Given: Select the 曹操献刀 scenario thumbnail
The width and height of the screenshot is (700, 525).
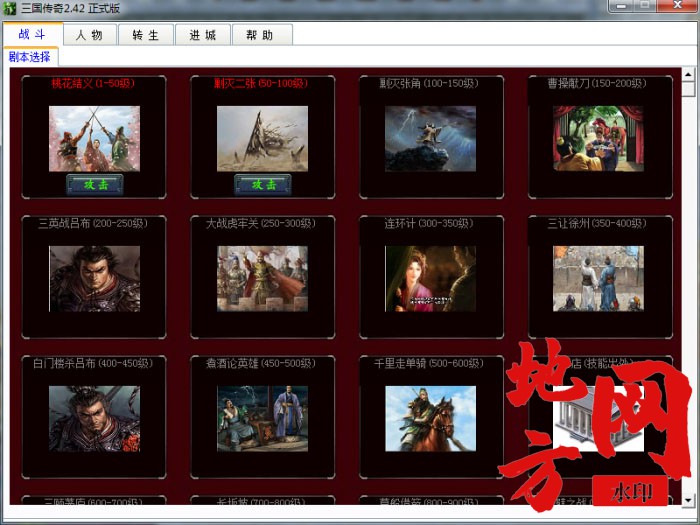Looking at the screenshot, I should click(x=598, y=138).
